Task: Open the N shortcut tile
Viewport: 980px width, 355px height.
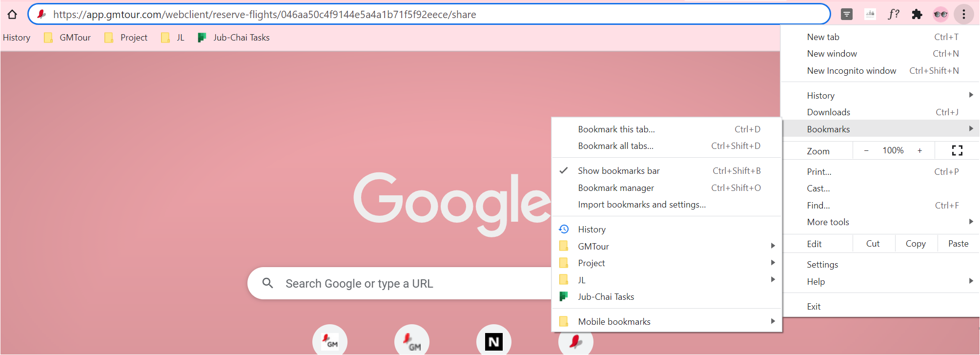Action: point(494,341)
